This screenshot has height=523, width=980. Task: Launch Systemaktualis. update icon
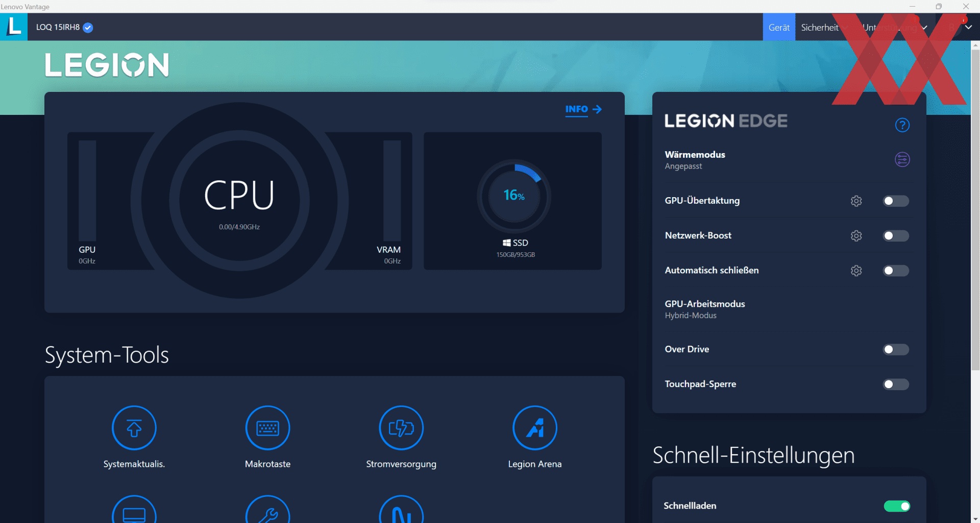click(134, 428)
